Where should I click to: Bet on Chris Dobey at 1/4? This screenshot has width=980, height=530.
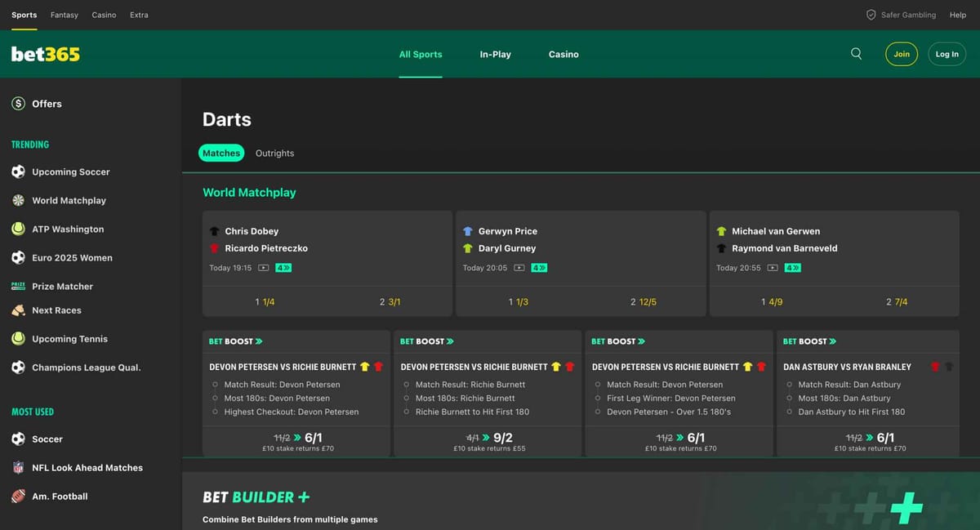pyautogui.click(x=265, y=302)
